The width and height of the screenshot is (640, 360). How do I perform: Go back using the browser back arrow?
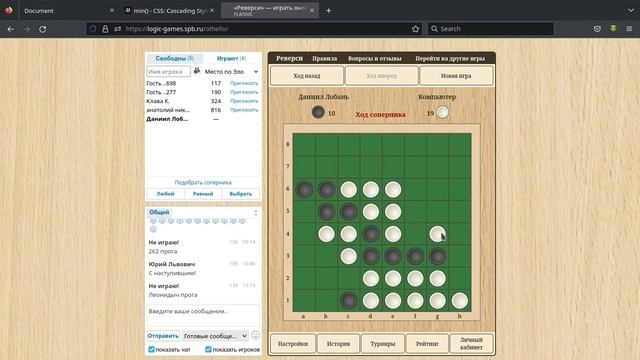(11, 29)
